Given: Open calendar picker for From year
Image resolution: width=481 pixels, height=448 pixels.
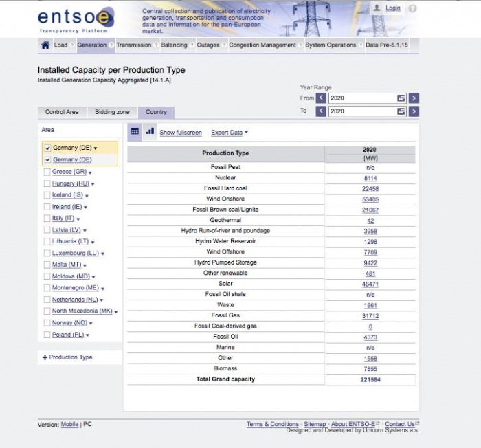Looking at the screenshot, I should point(401,98).
